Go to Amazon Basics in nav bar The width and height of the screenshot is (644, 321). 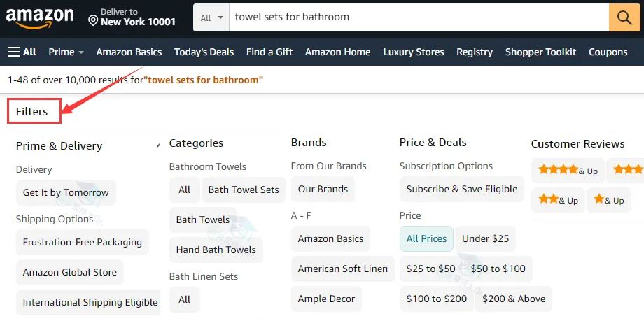click(x=129, y=52)
